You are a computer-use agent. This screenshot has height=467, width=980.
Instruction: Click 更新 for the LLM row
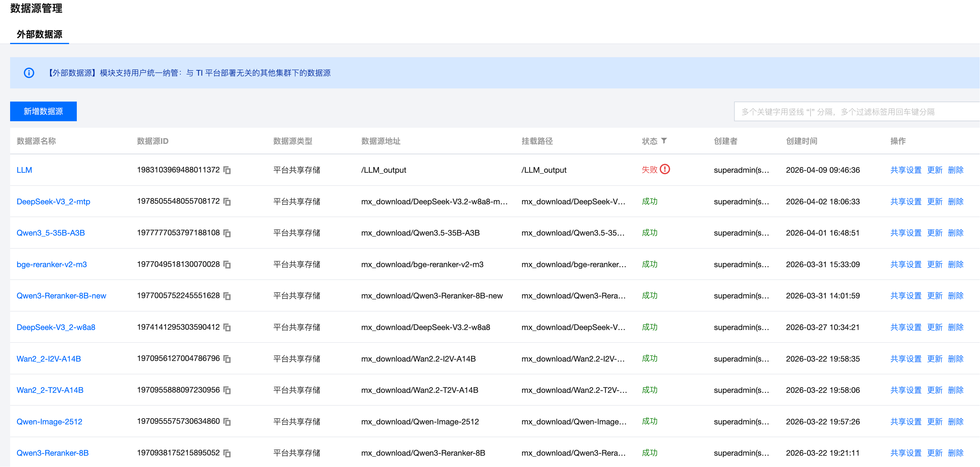pos(935,170)
